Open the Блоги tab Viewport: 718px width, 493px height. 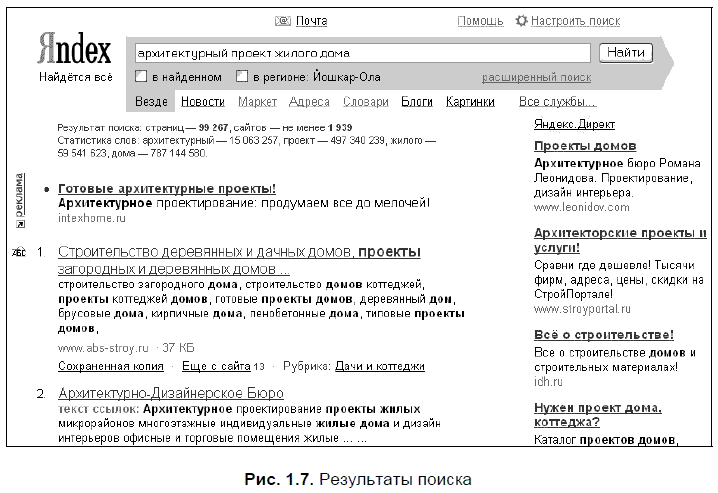417,102
